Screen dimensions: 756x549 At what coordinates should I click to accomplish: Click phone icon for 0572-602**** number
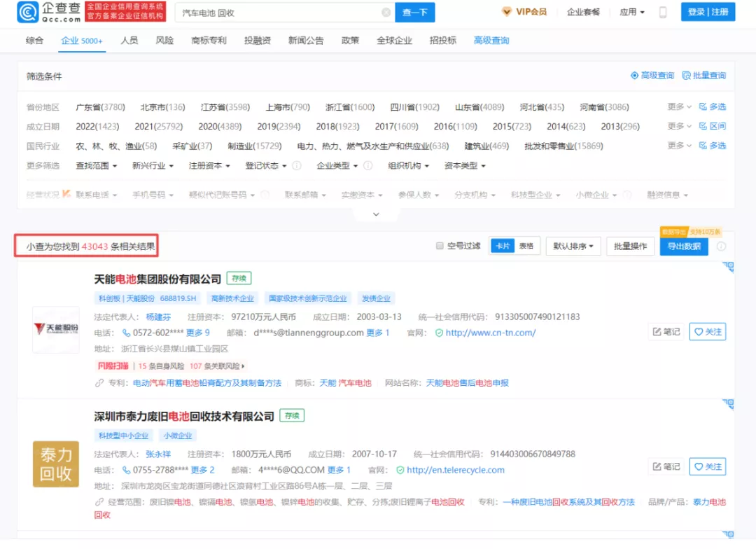126,333
